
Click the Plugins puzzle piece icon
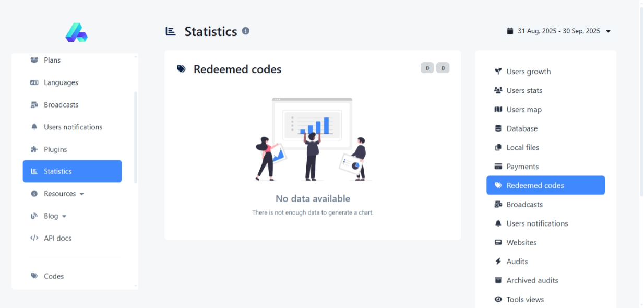tap(34, 149)
